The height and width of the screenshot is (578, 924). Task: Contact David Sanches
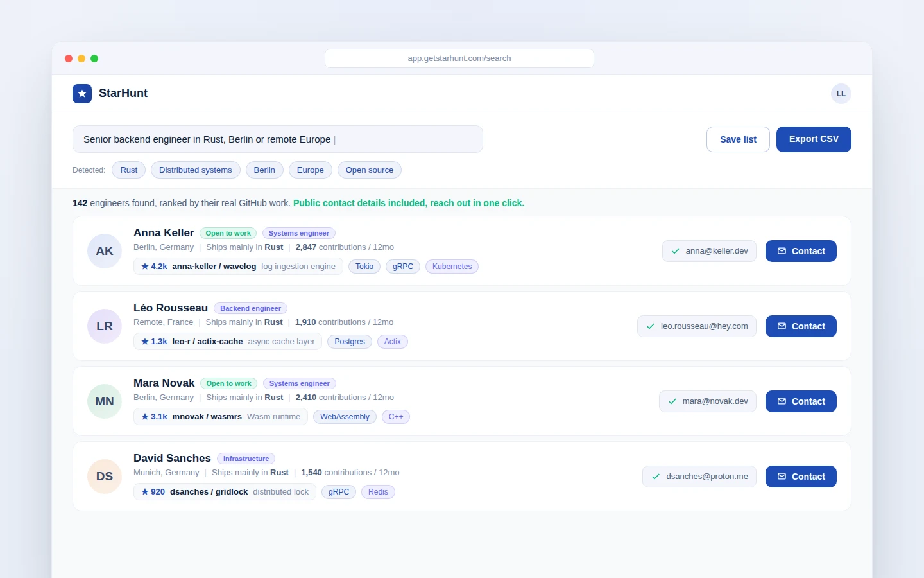pos(801,477)
